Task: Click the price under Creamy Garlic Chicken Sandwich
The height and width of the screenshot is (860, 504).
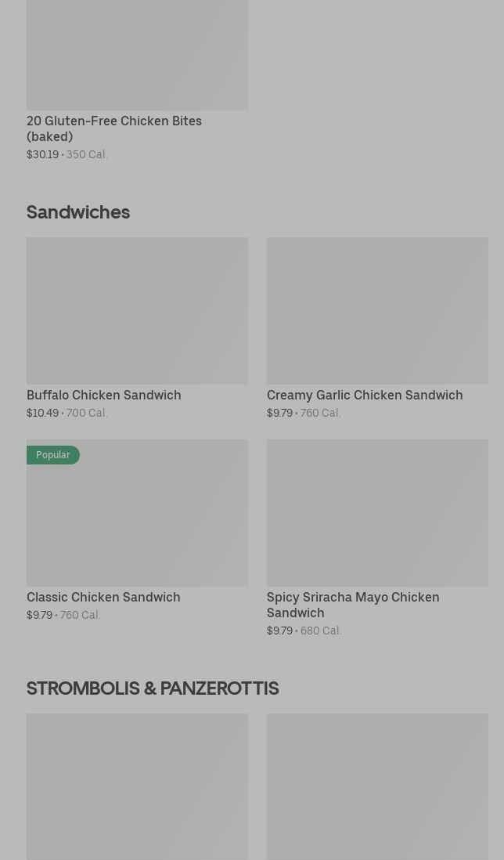Action: tap(304, 414)
